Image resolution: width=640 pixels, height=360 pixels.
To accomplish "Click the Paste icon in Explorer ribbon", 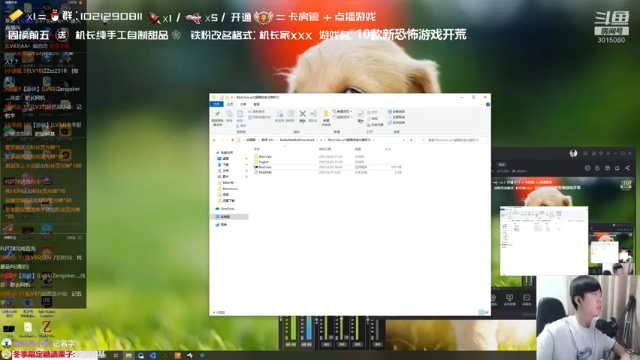I will 240,116.
